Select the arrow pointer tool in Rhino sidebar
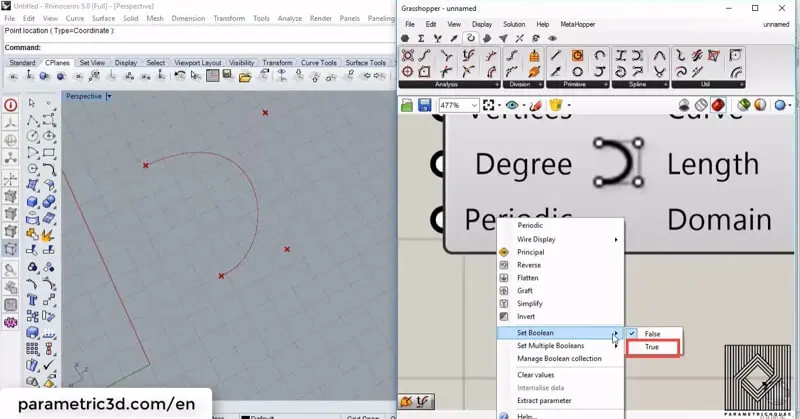This screenshot has width=800, height=419. pos(31,103)
